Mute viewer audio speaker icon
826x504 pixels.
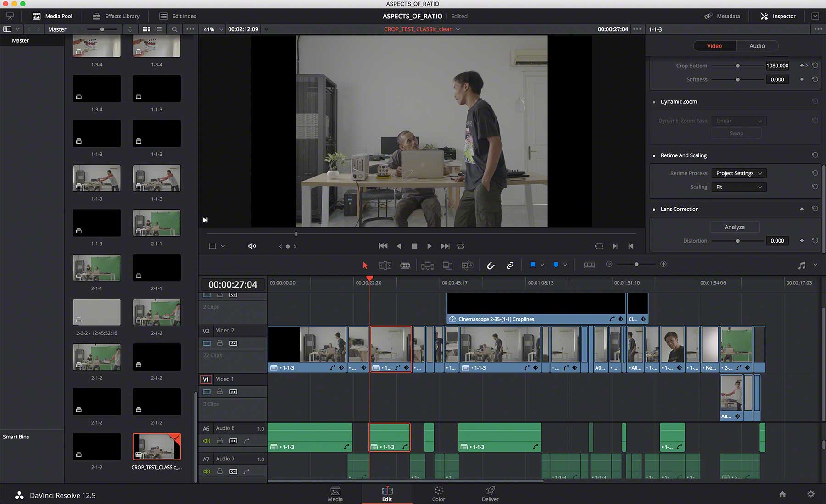[x=252, y=246]
